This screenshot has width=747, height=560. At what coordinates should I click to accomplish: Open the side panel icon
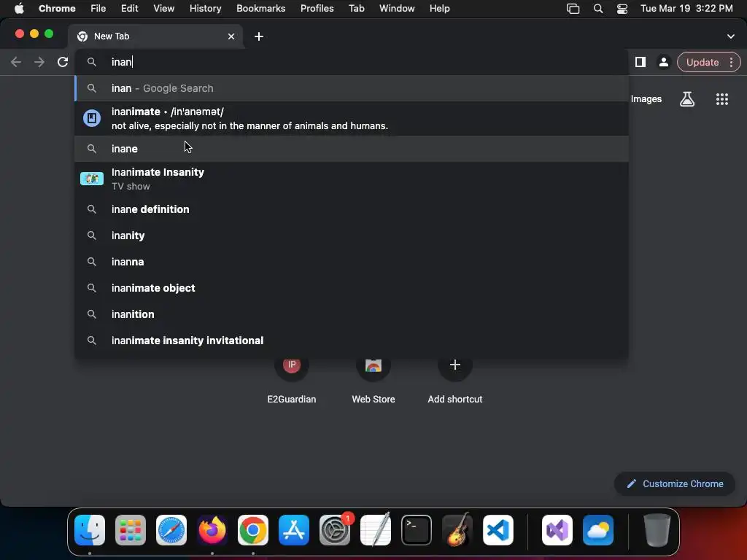click(640, 62)
